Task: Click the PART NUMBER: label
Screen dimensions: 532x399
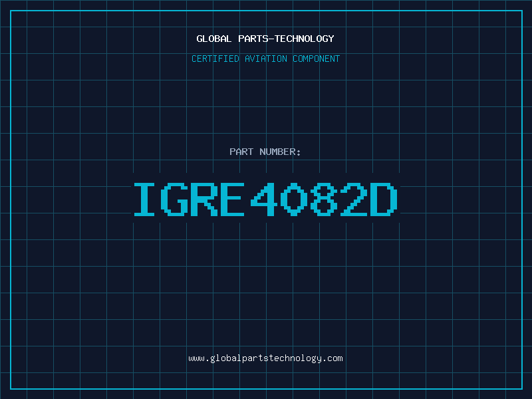Action: pos(265,152)
